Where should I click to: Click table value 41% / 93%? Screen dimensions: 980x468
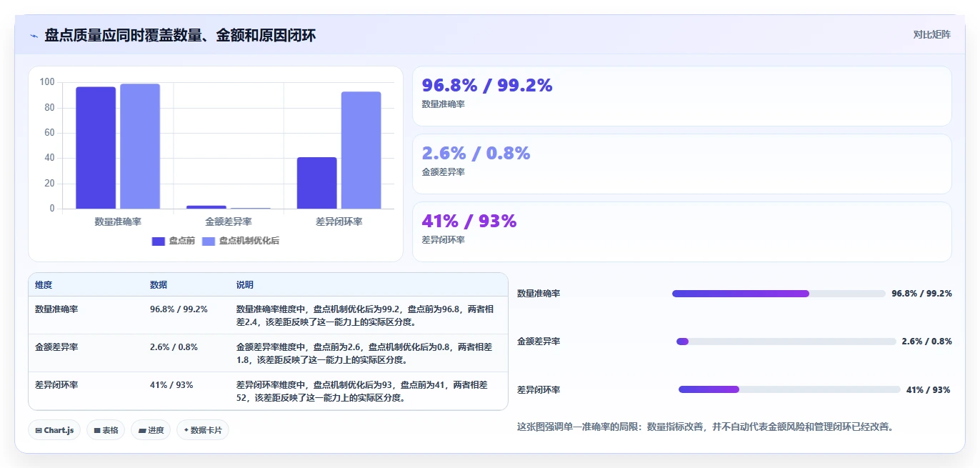coord(171,385)
